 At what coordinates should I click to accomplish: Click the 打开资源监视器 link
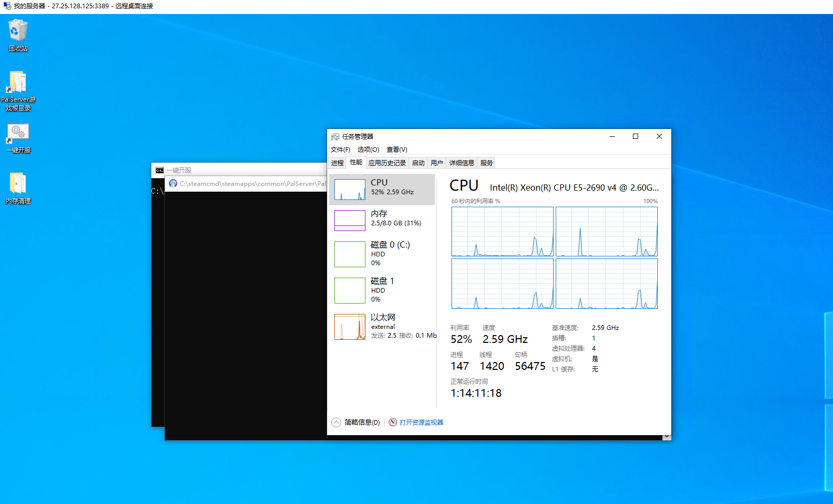[x=421, y=423]
